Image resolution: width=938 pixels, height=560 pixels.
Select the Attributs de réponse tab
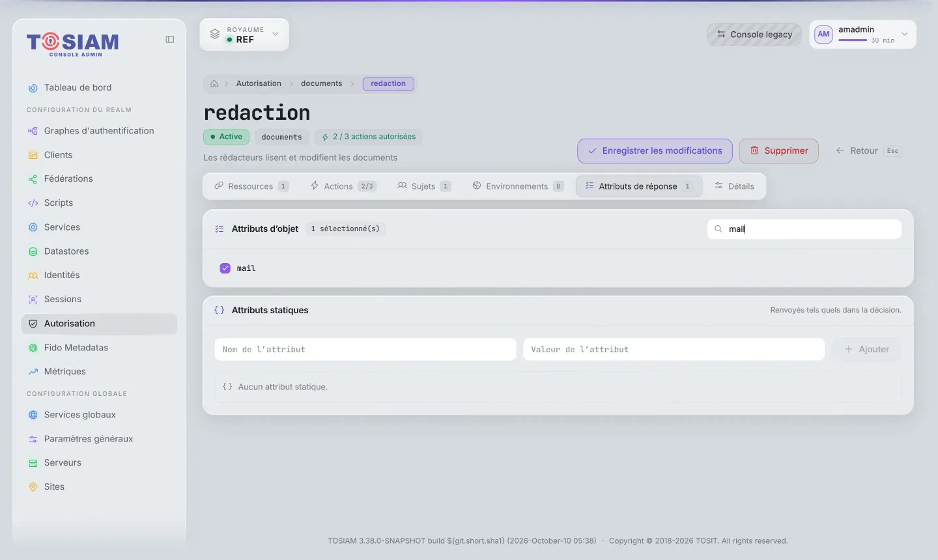(638, 186)
